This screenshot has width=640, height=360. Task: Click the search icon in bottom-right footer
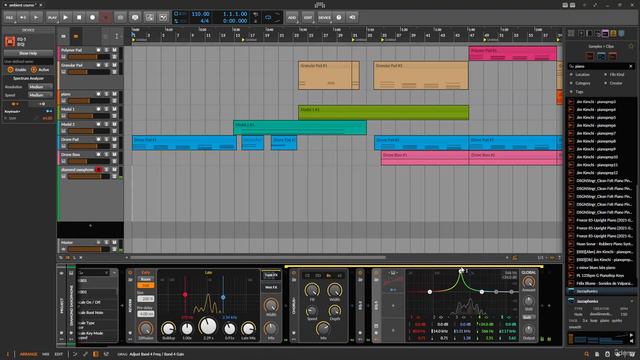pos(586,354)
